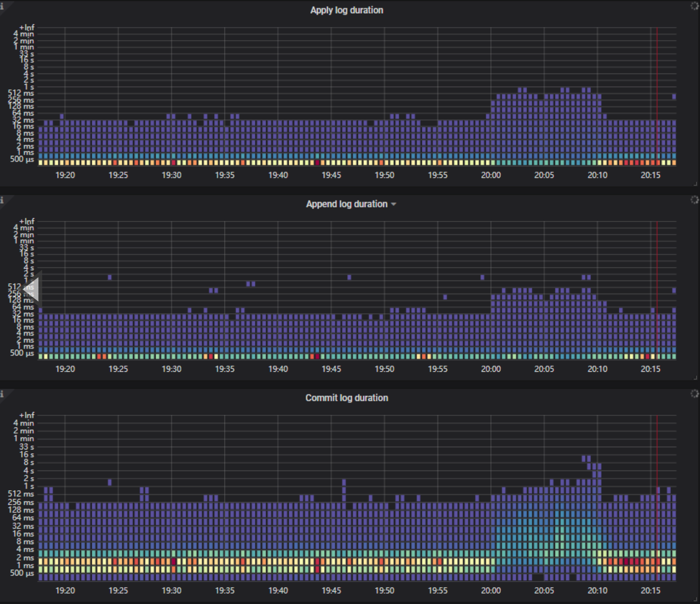
Task: Click the 20:15 time label under Apply log duration
Action: coord(651,175)
